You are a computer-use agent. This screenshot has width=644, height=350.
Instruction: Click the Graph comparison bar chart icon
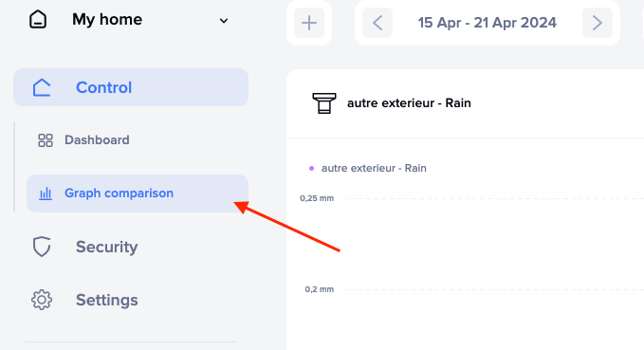click(x=46, y=193)
